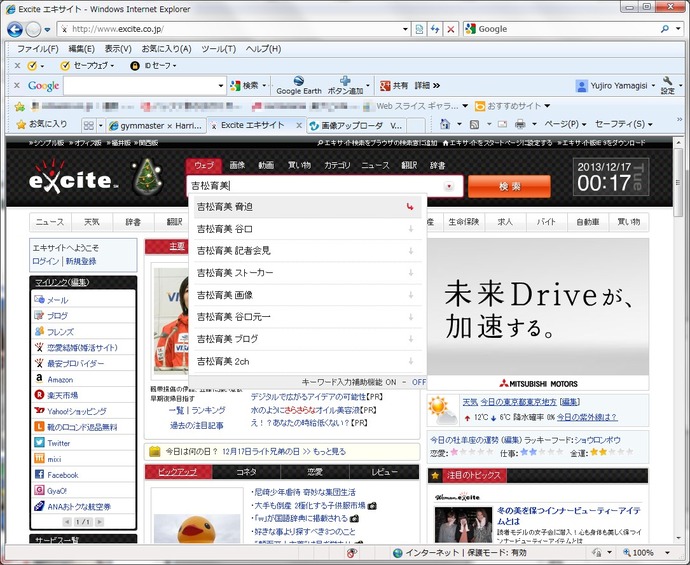Select suggestion 吉松育美 ストーカー
This screenshot has width=690, height=565.
coord(307,273)
